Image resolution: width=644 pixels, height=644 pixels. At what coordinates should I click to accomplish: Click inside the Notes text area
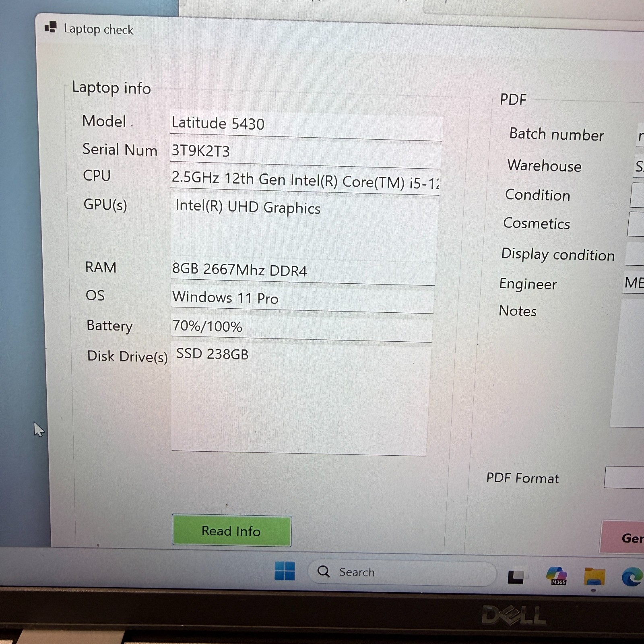point(628,362)
